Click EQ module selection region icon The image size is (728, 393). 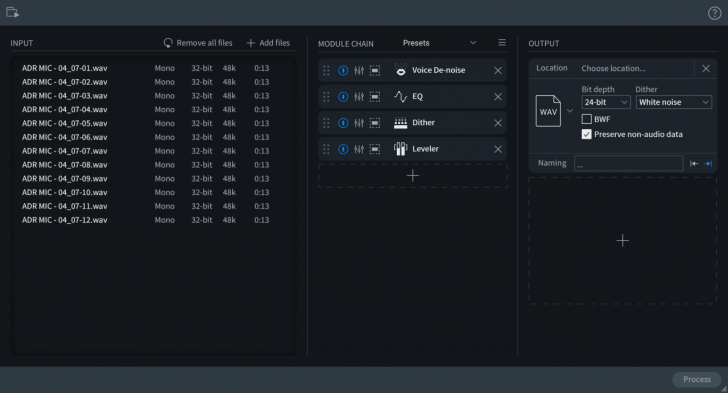375,97
